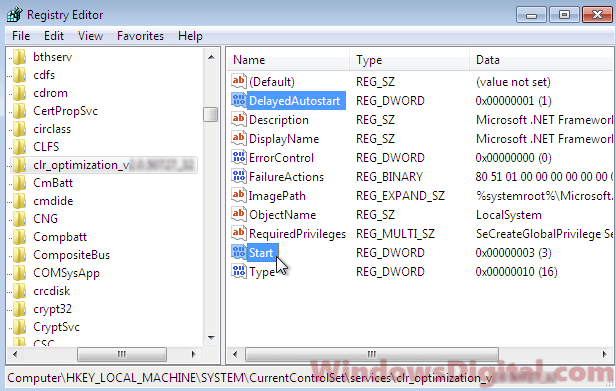Click the CertPropSvc folder icon

[x=19, y=111]
